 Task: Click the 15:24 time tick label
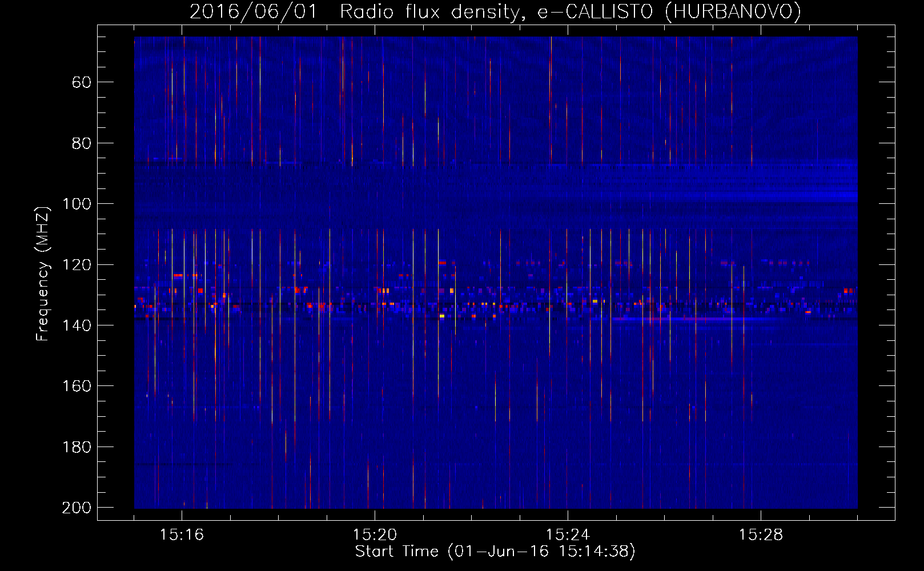(x=568, y=535)
